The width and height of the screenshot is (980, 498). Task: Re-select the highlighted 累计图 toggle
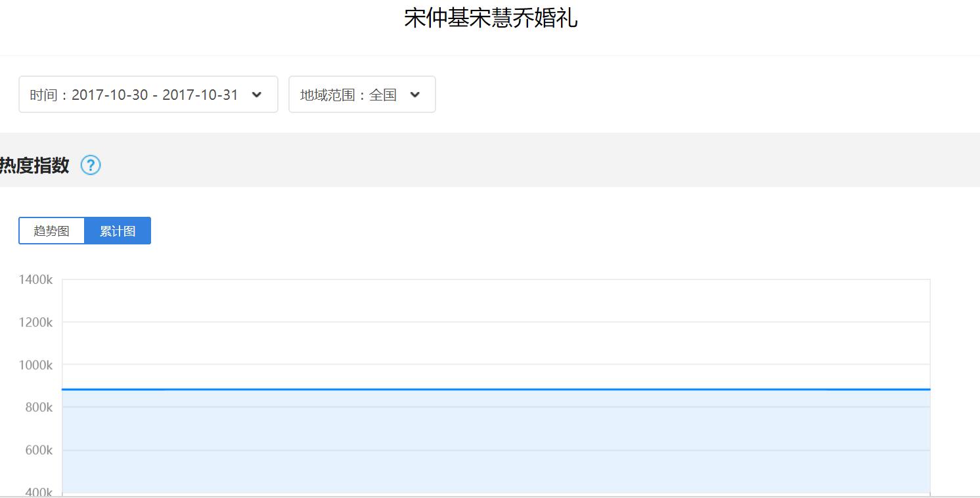(x=118, y=230)
